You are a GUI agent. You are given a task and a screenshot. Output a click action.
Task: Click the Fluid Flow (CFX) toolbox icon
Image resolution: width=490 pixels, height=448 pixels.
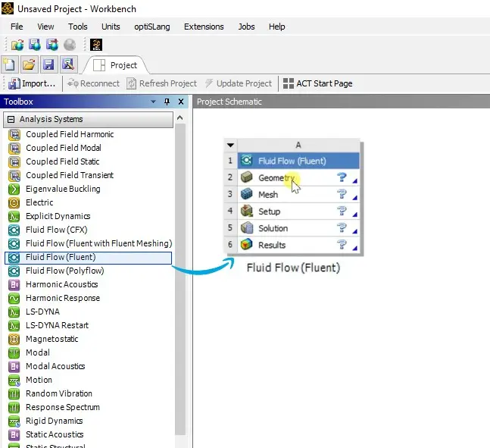tap(14, 230)
